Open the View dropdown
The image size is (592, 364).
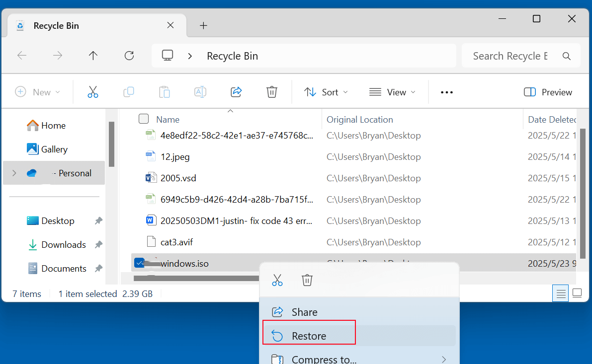(392, 92)
